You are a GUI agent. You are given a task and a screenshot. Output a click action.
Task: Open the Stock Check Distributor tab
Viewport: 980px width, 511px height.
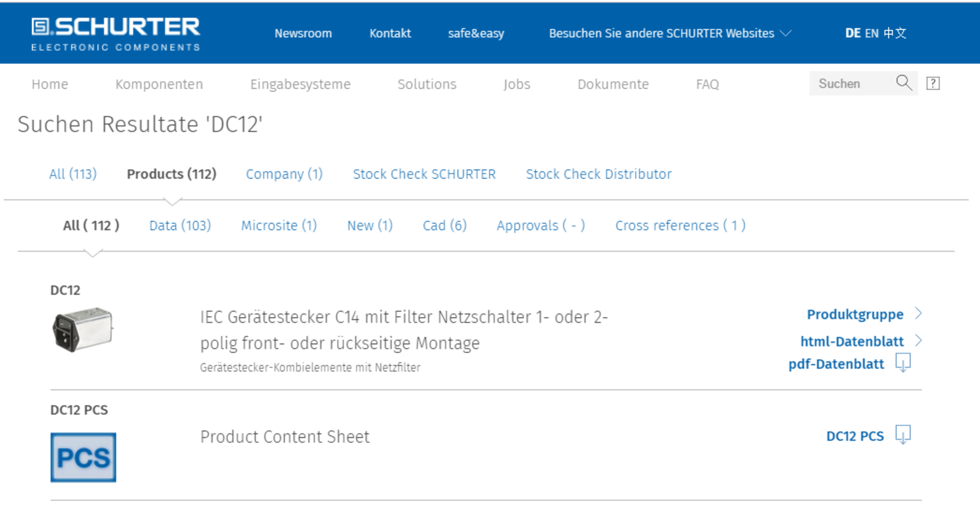(x=598, y=174)
